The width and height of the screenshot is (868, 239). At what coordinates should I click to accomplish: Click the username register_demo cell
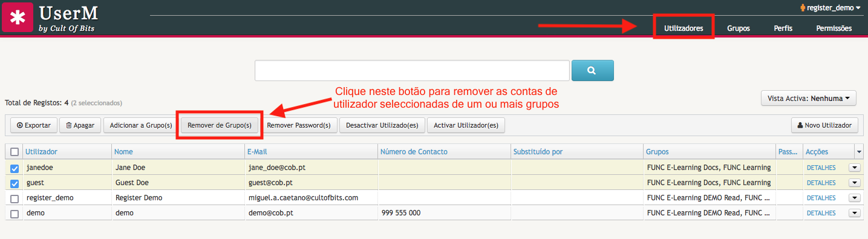click(67, 198)
